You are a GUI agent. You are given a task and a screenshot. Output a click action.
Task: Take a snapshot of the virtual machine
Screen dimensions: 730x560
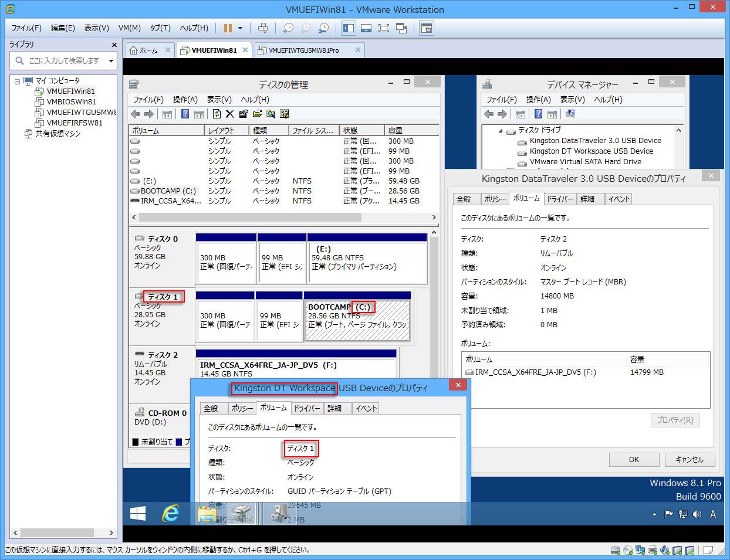coord(288,28)
